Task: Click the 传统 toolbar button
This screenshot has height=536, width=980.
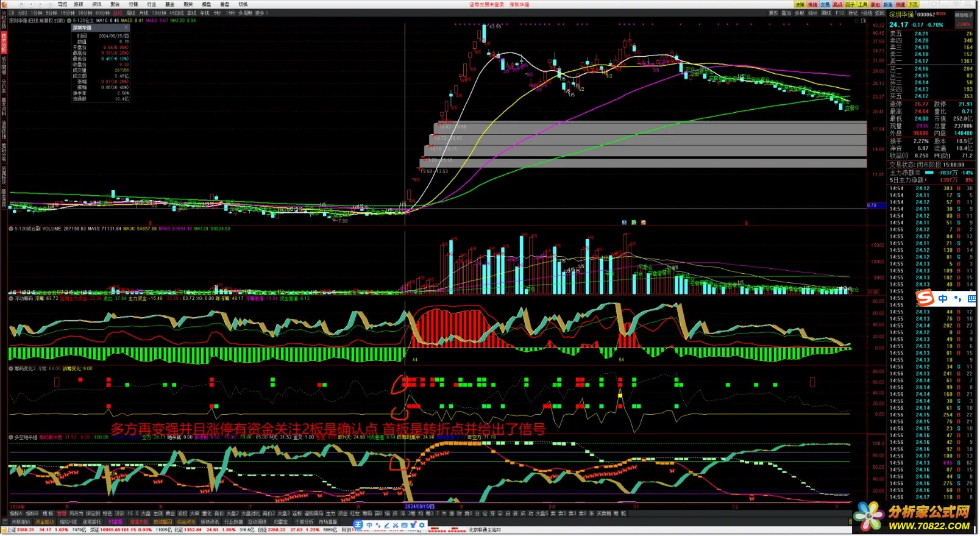Action: (812, 4)
